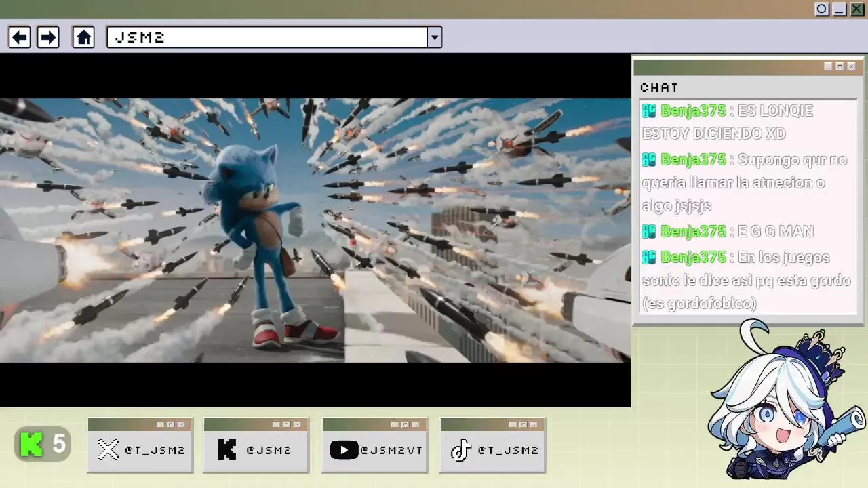Click the green Kick viewer count badge
Viewport: 868px width, 488px height.
(x=43, y=445)
